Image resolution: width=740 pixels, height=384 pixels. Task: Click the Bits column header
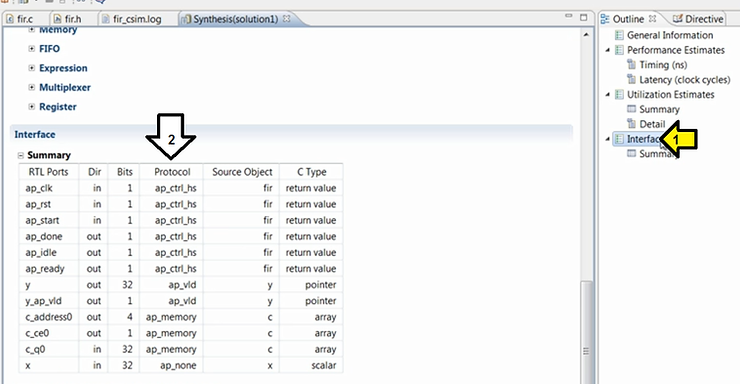click(125, 172)
